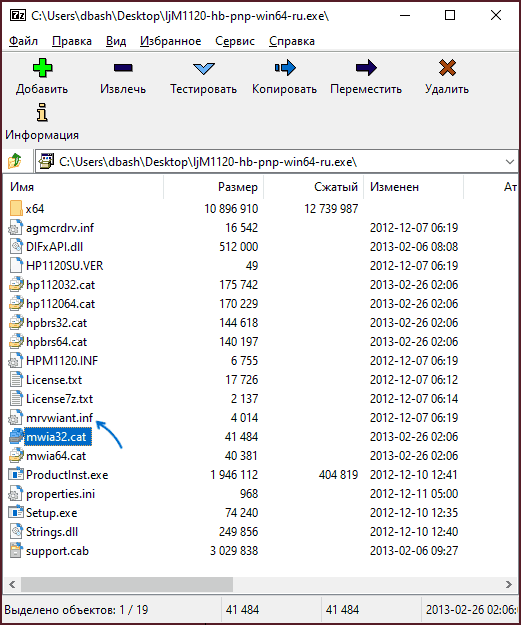Open the Файл menu
This screenshot has height=625, width=521.
(x=23, y=41)
